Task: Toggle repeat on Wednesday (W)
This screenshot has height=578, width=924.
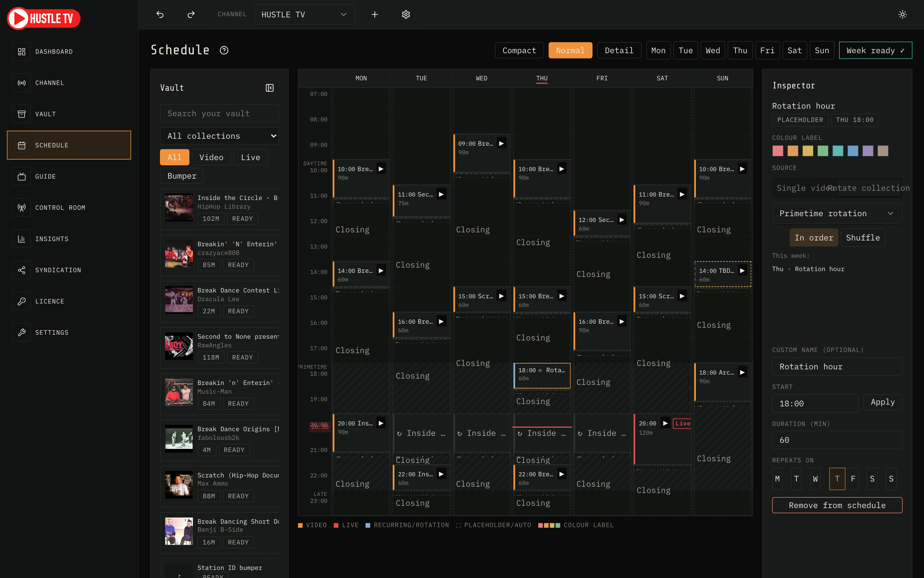Action: point(815,479)
